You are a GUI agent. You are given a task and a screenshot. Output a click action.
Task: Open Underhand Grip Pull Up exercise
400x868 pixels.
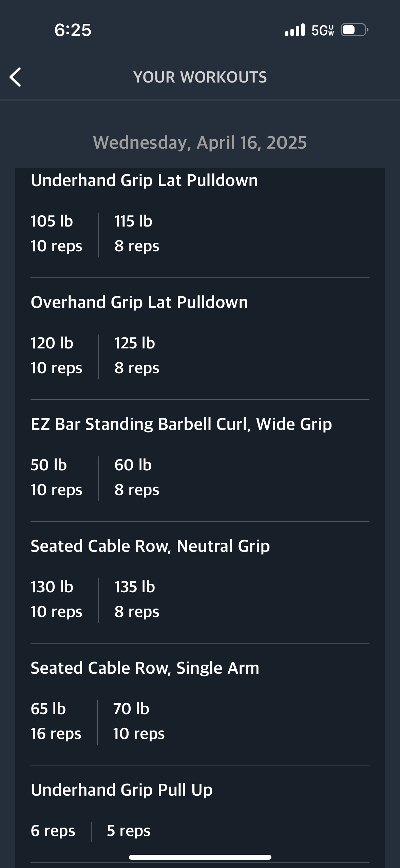click(121, 790)
